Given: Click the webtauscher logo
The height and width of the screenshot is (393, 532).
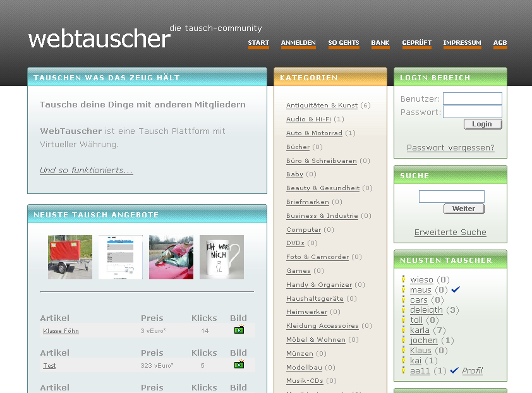Looking at the screenshot, I should [x=100, y=39].
